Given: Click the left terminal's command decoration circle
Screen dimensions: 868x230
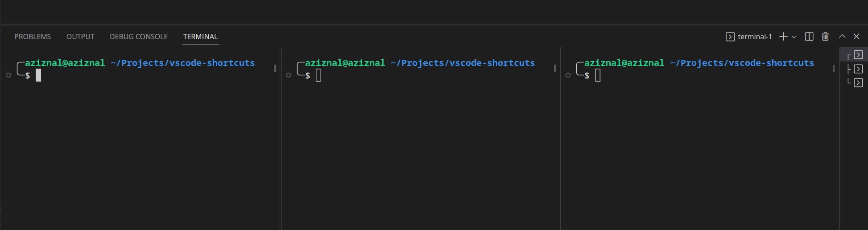Looking at the screenshot, I should click(8, 75).
